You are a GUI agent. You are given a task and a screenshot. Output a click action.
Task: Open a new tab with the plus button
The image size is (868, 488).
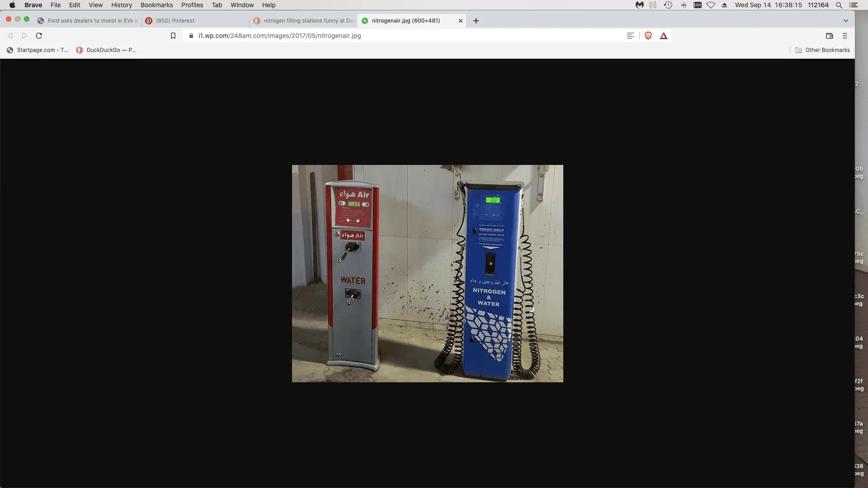click(476, 21)
